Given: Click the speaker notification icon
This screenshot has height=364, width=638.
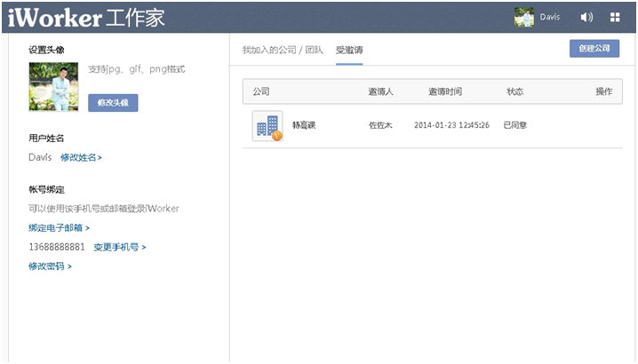Looking at the screenshot, I should point(586,17).
